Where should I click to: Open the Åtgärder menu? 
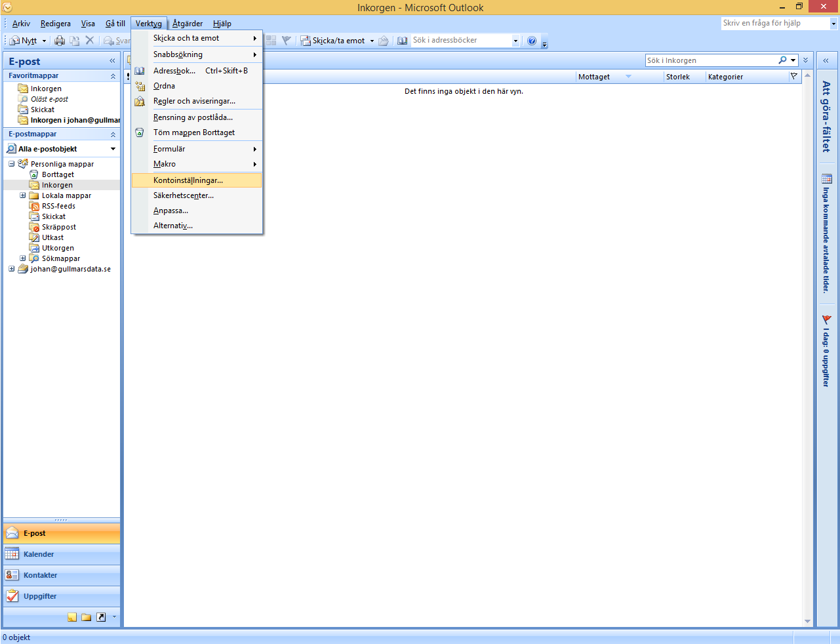click(188, 24)
